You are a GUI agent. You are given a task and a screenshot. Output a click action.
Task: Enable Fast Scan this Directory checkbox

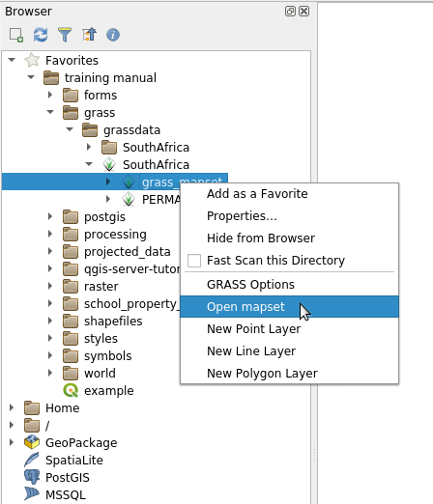tap(194, 261)
